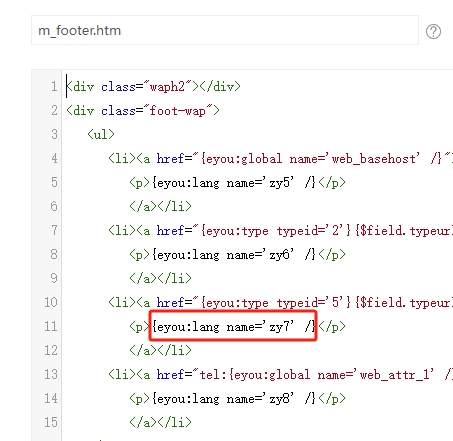Click typeid='5' attribute on line 10
453x441 pixels.
click(x=311, y=303)
